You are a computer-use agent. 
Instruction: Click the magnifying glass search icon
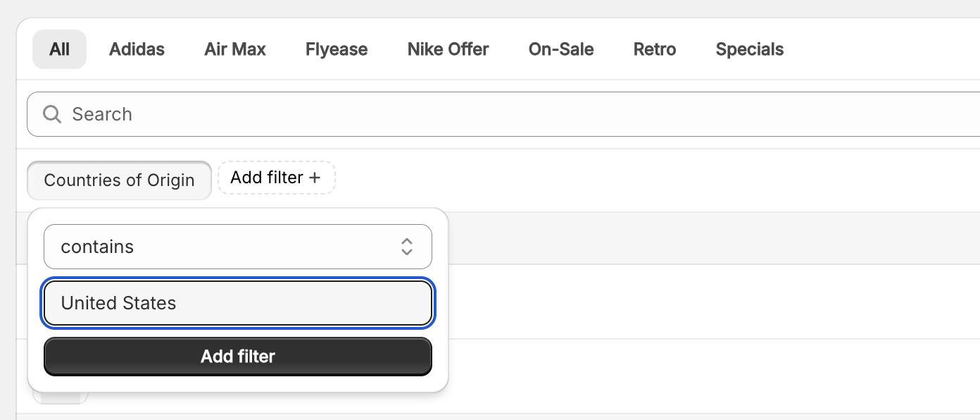point(52,114)
